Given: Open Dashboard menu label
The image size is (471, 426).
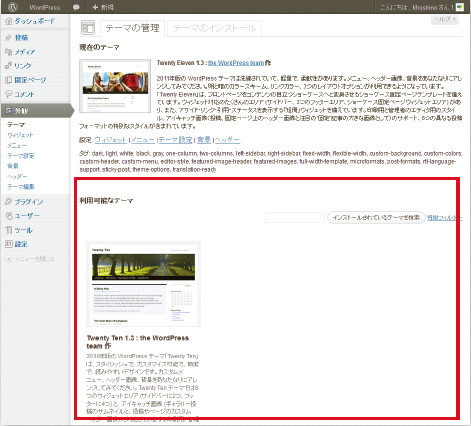Looking at the screenshot, I should click(x=35, y=21).
